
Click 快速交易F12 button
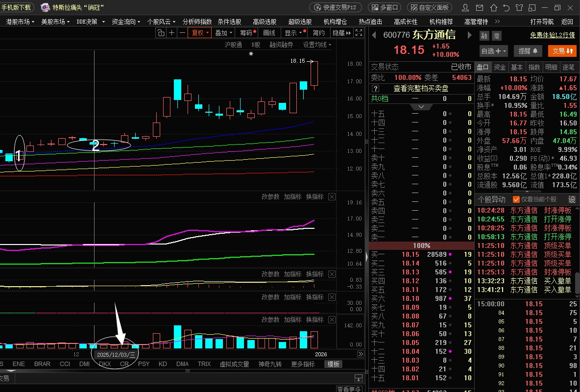(x=335, y=7)
